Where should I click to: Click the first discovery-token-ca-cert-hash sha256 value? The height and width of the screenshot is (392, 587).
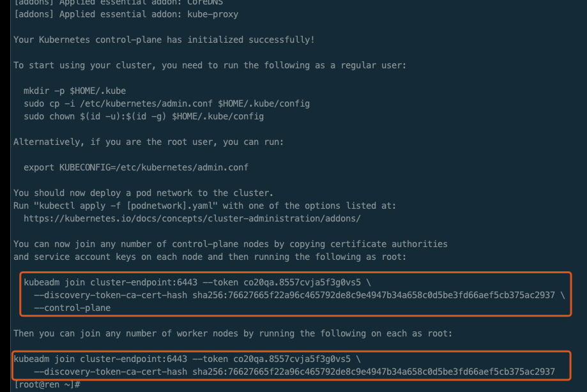pos(374,295)
